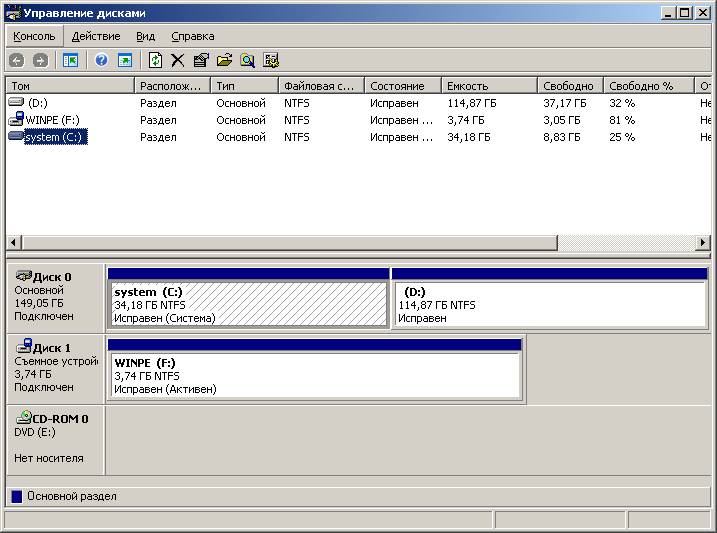This screenshot has height=533, width=717.
Task: Open Properties via the toolbar icon
Action: [201, 61]
